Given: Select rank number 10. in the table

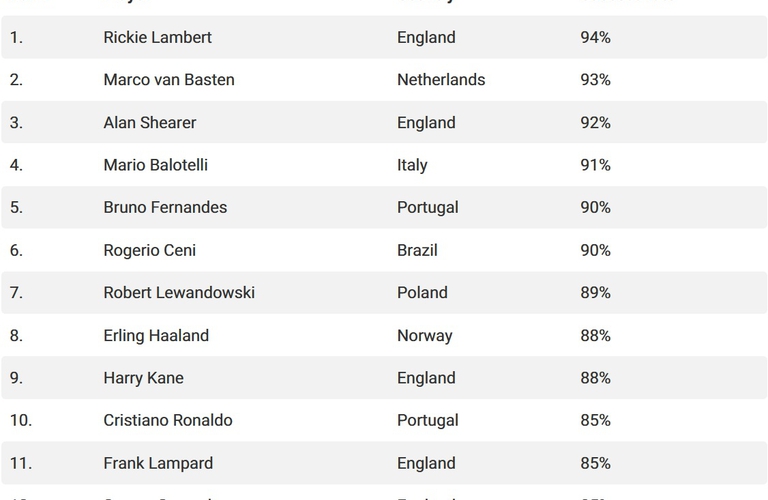Looking at the screenshot, I should (x=21, y=421).
